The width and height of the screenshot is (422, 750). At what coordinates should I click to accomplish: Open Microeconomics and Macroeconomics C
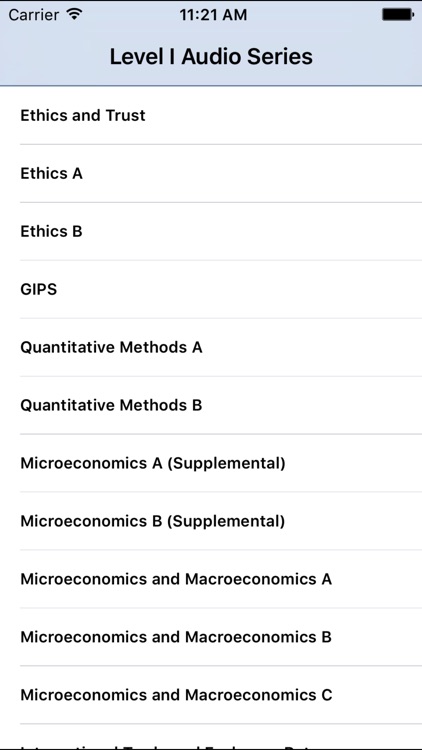pyautogui.click(x=211, y=695)
